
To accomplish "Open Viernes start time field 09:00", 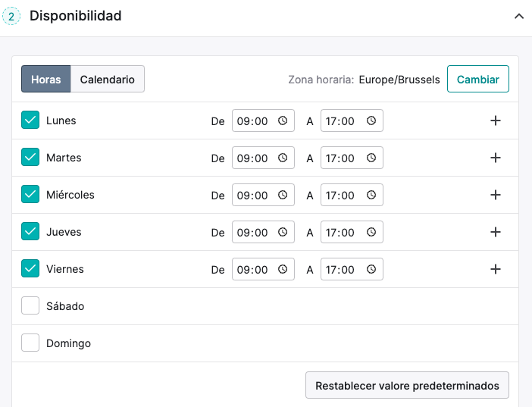I will point(263,269).
